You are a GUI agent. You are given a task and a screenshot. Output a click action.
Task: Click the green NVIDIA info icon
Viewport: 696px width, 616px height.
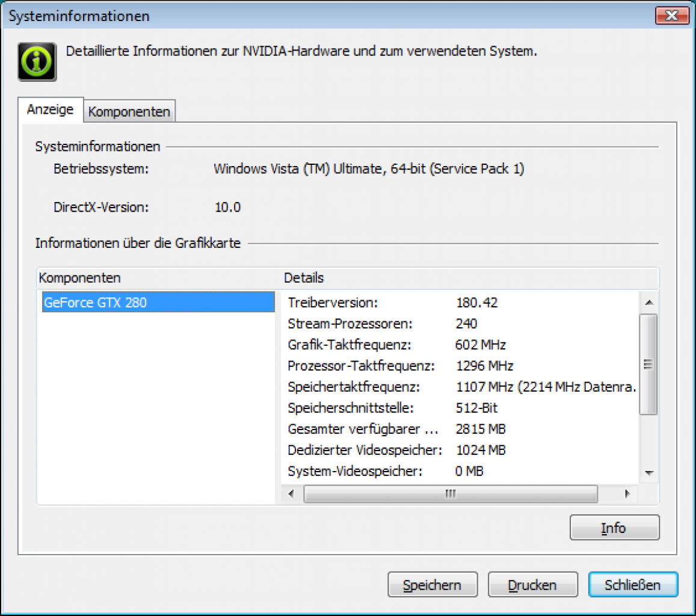pos(37,61)
